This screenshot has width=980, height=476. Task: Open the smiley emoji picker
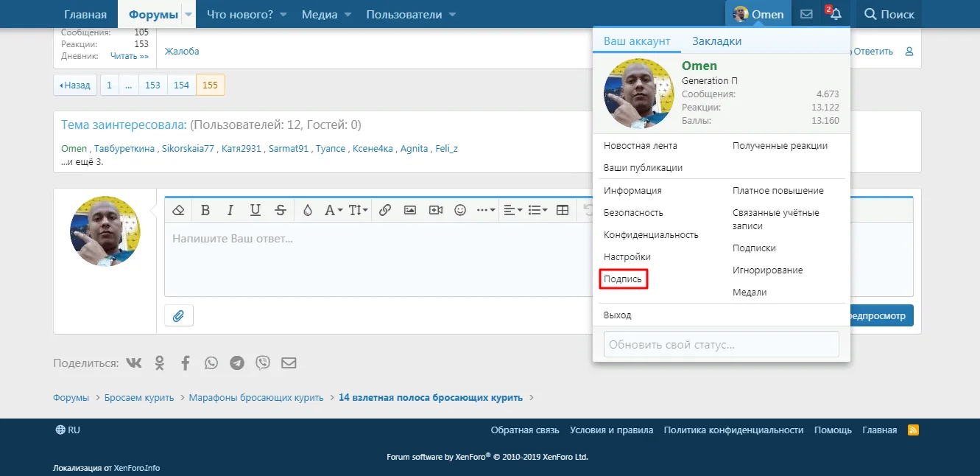(460, 210)
